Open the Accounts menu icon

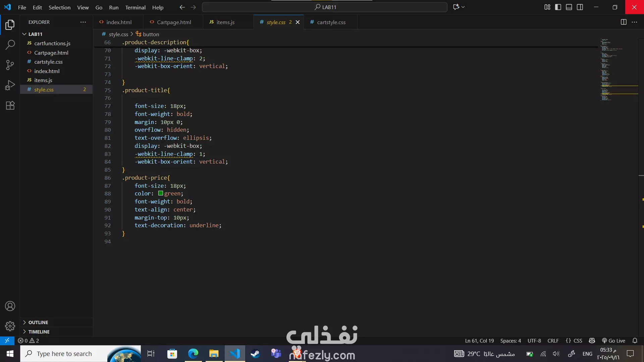10,306
